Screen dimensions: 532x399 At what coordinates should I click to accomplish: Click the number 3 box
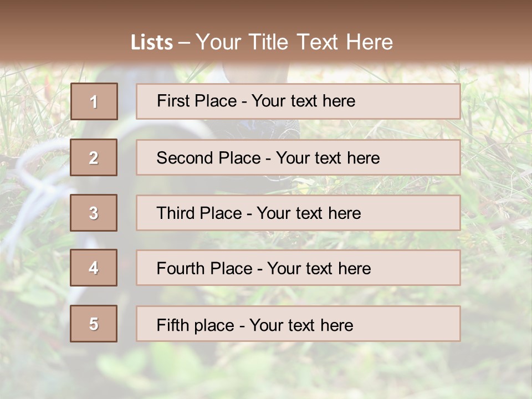[x=94, y=213]
